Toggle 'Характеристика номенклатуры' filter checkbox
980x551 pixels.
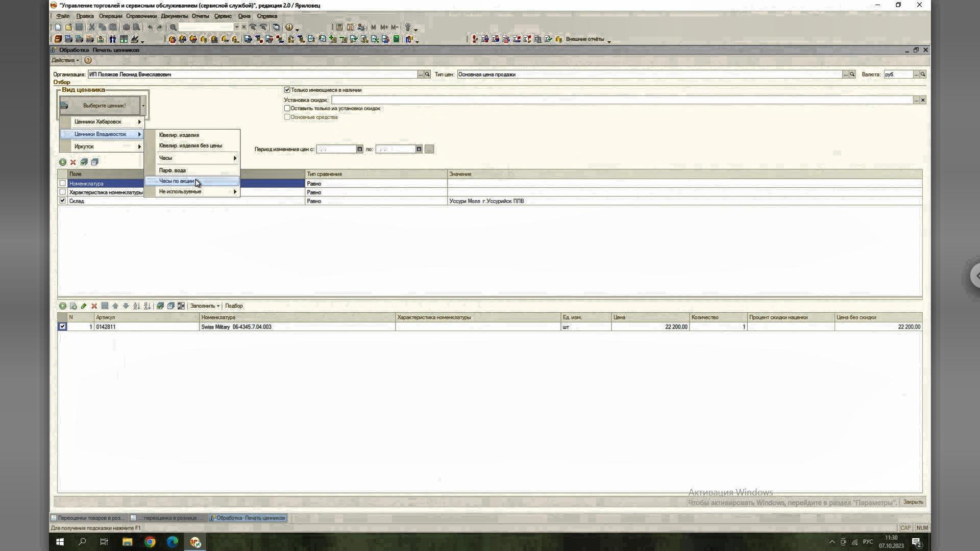click(62, 192)
